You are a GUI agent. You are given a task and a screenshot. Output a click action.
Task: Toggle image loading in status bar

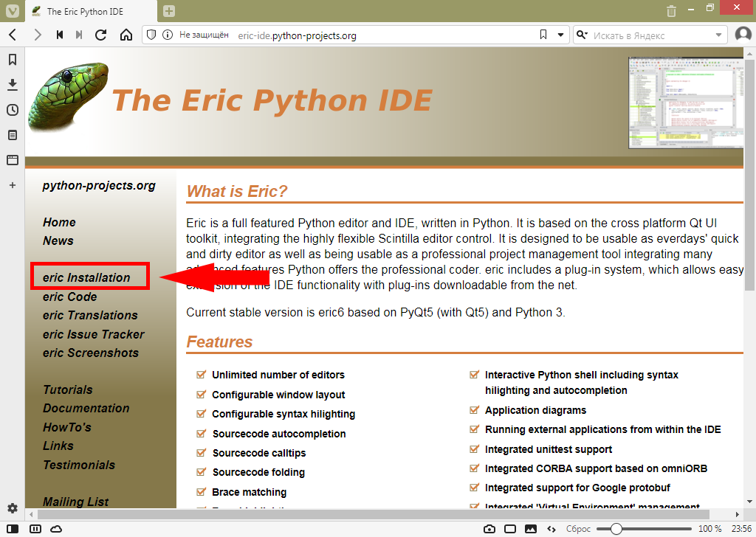[x=530, y=529]
